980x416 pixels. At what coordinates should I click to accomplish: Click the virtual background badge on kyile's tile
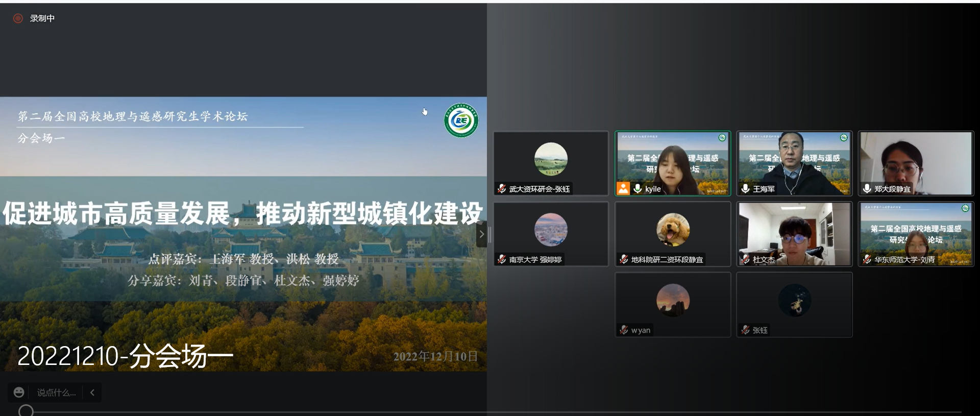[x=722, y=138]
